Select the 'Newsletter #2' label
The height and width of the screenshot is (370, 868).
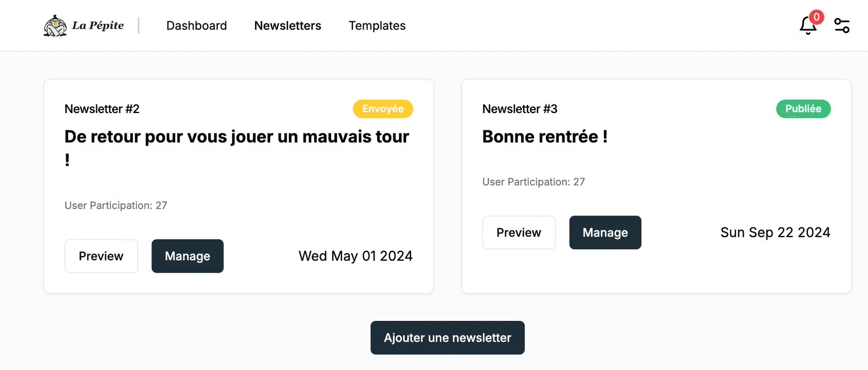(102, 108)
